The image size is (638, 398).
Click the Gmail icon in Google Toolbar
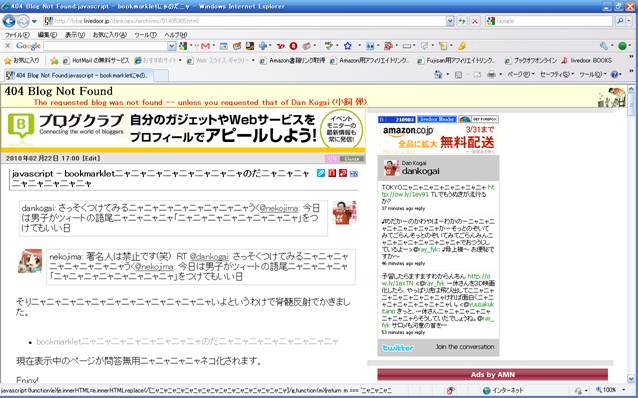205,46
